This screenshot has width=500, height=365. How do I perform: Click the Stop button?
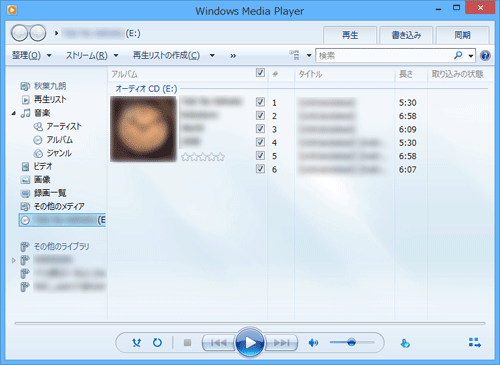click(187, 342)
